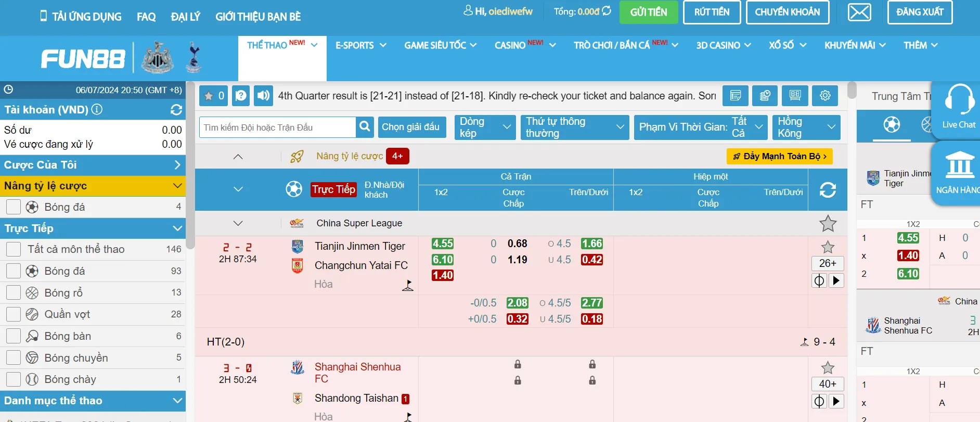
Task: Search with the magnifier button
Action: 365,127
